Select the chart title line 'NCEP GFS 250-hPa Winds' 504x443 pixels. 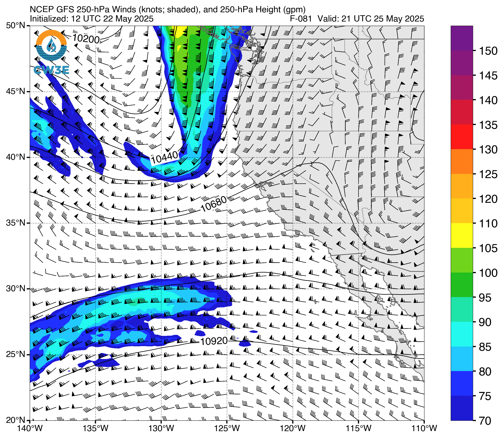point(168,9)
